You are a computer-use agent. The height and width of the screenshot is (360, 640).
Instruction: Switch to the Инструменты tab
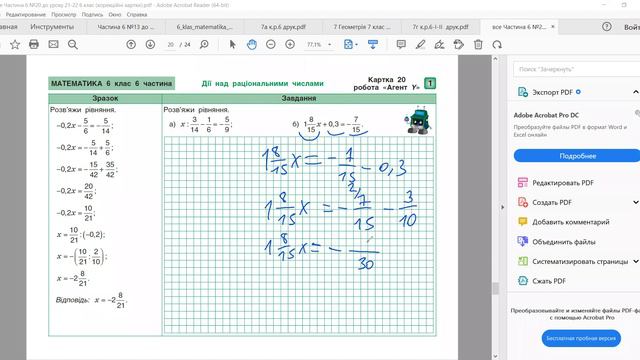pyautogui.click(x=52, y=27)
